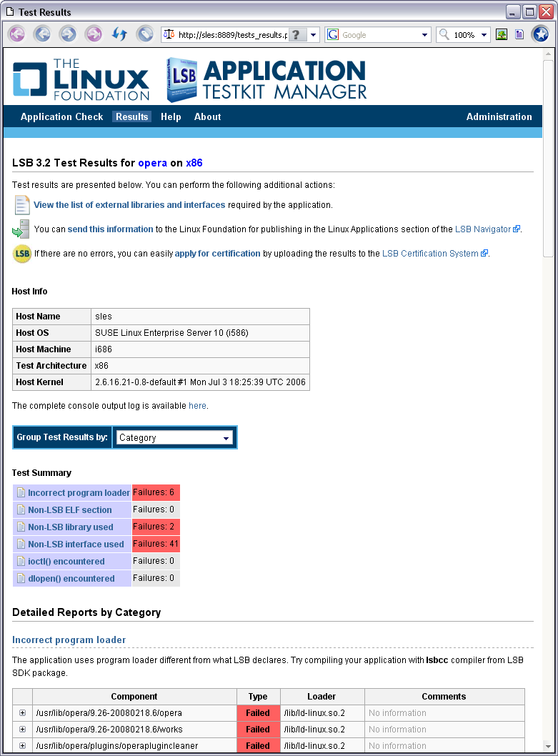Open the LSB Certification System link
The width and height of the screenshot is (558, 756).
435,254
